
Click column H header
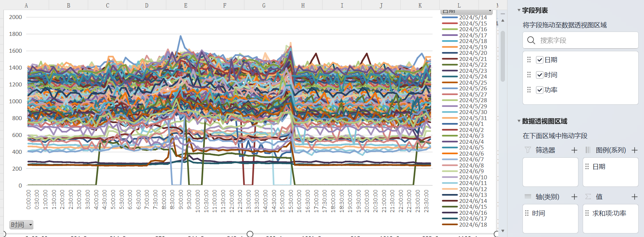click(303, 5)
